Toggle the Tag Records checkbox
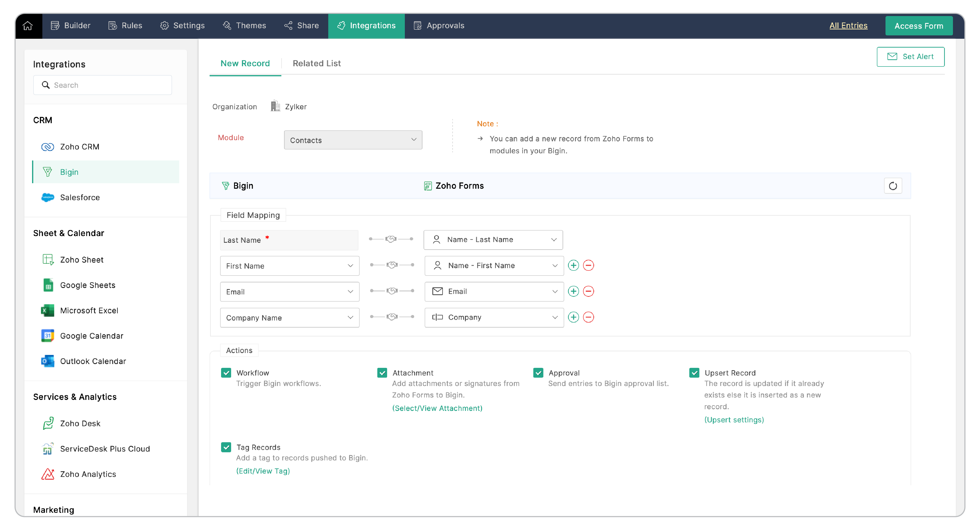The image size is (980, 530). tap(226, 447)
